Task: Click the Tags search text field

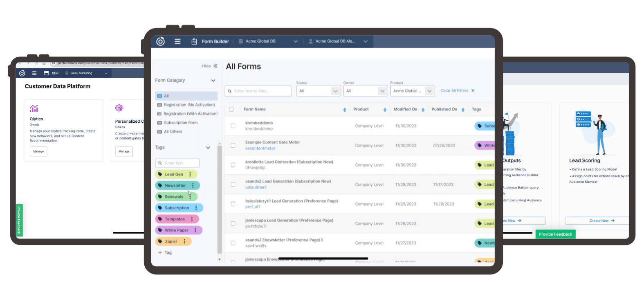Action: click(177, 163)
